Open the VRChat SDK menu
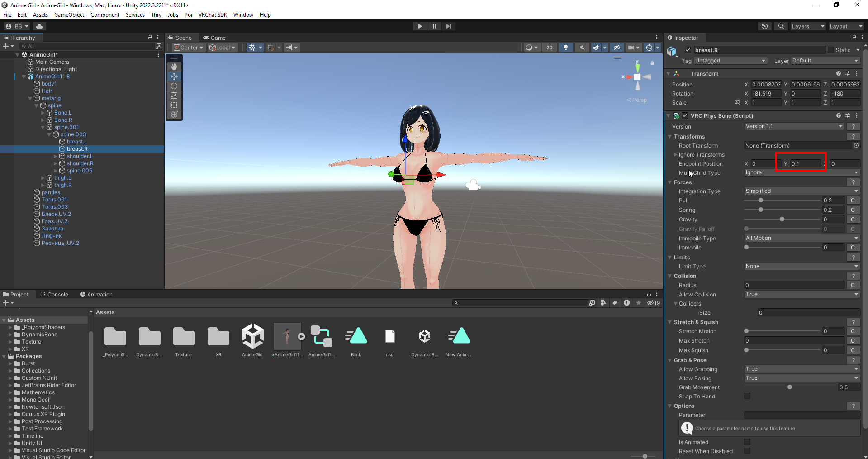Screen dimensions: 868x459 pos(213,15)
